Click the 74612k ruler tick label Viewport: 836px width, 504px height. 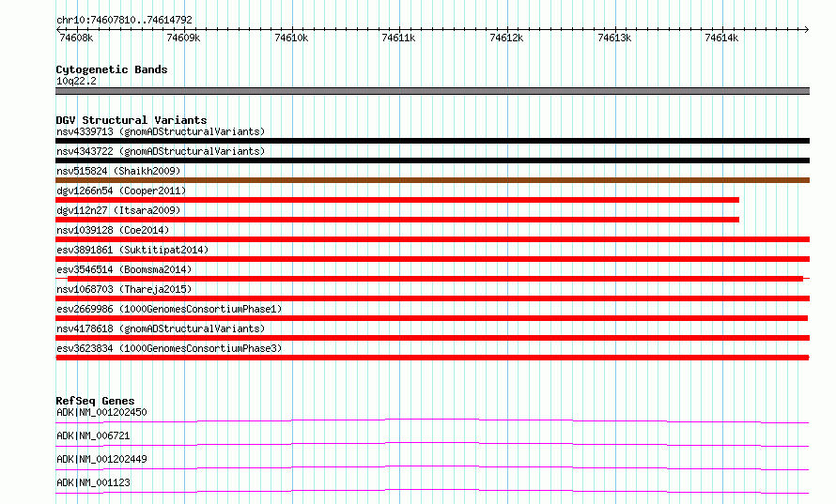[x=506, y=38]
